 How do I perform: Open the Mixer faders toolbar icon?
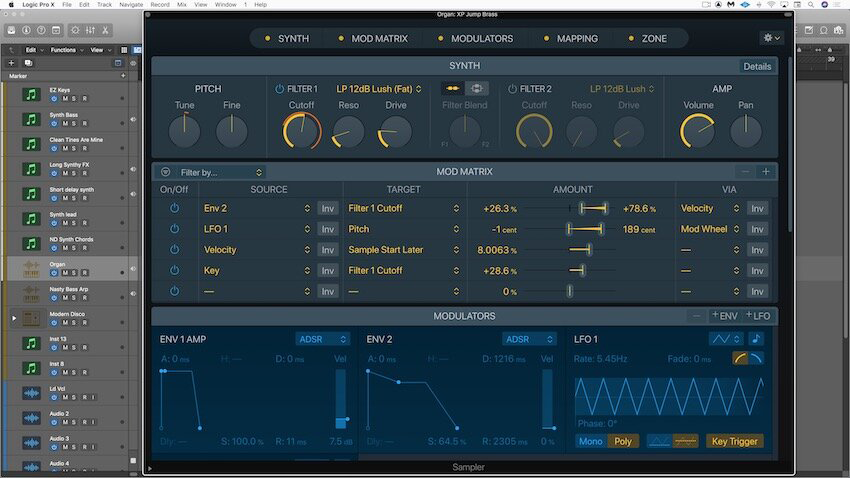[90, 30]
